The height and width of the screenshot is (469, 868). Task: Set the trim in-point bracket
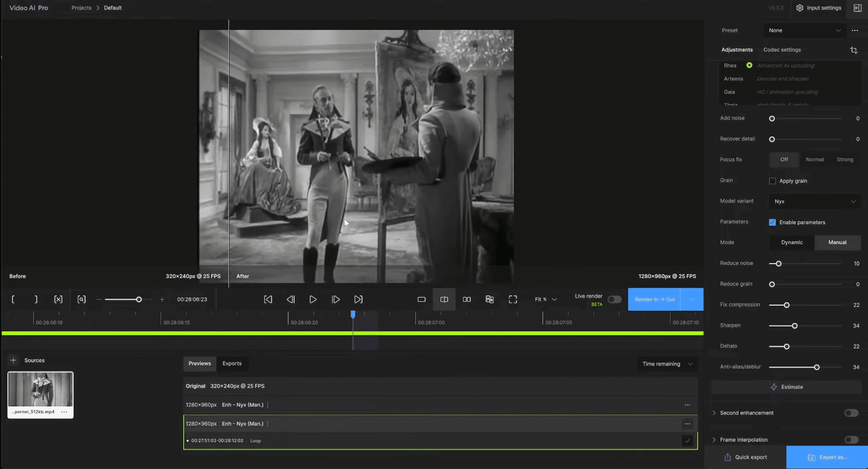click(13, 299)
